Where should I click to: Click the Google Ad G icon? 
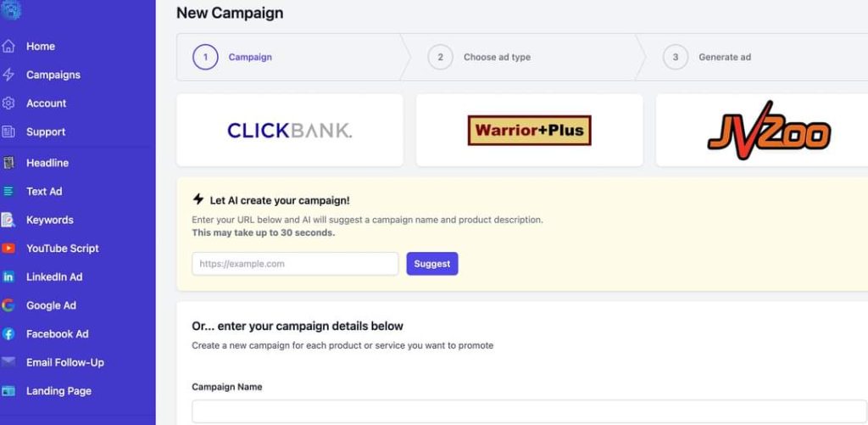pos(8,305)
